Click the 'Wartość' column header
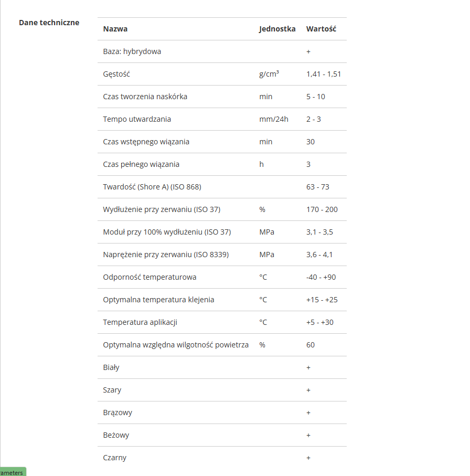Image resolution: width=470 pixels, height=476 pixels. click(x=321, y=29)
